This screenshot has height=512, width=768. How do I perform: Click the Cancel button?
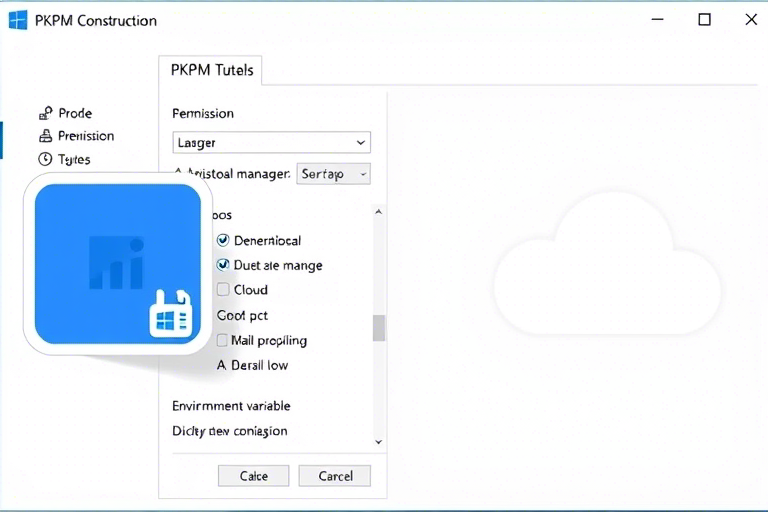(335, 476)
